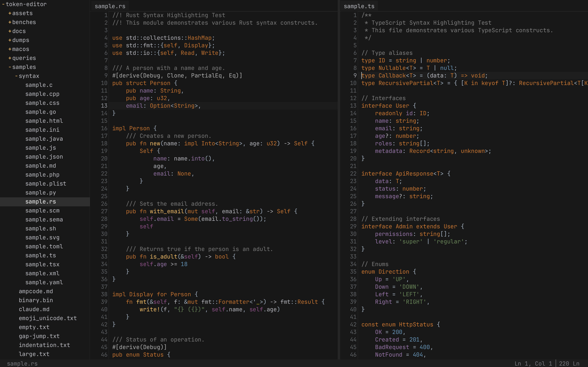Open emoji_unicode.txt from the tree
The image size is (588, 367).
[x=48, y=318]
